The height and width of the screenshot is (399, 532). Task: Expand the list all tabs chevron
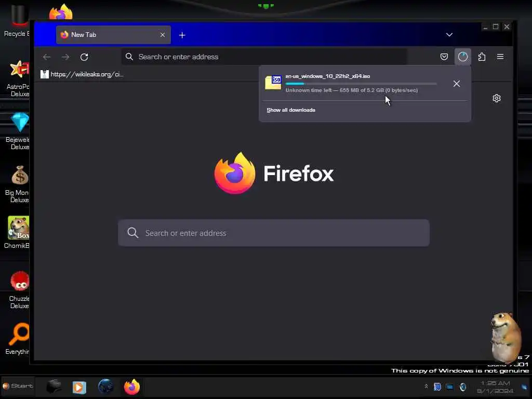click(449, 35)
